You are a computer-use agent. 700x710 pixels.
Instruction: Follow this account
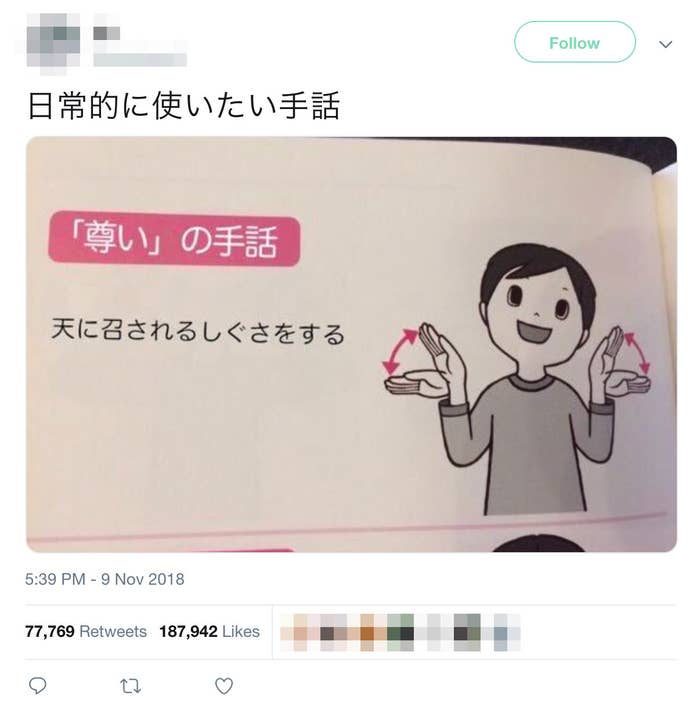[575, 43]
